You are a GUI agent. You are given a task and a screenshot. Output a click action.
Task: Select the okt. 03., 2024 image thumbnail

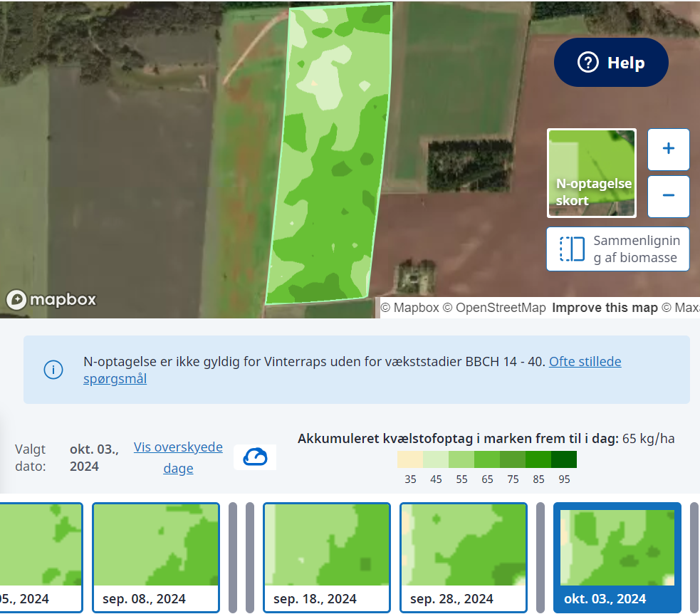point(617,557)
